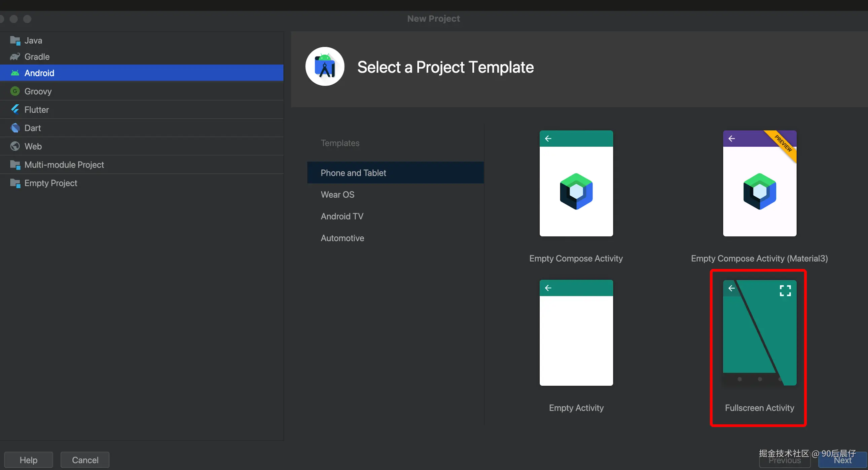Open the Android TV templates category
The width and height of the screenshot is (868, 470).
[x=342, y=216]
